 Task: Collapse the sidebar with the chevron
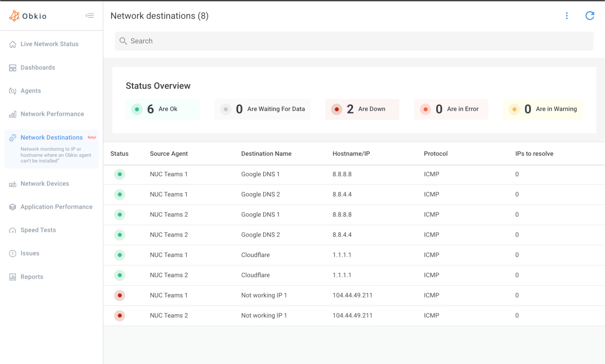(x=90, y=15)
